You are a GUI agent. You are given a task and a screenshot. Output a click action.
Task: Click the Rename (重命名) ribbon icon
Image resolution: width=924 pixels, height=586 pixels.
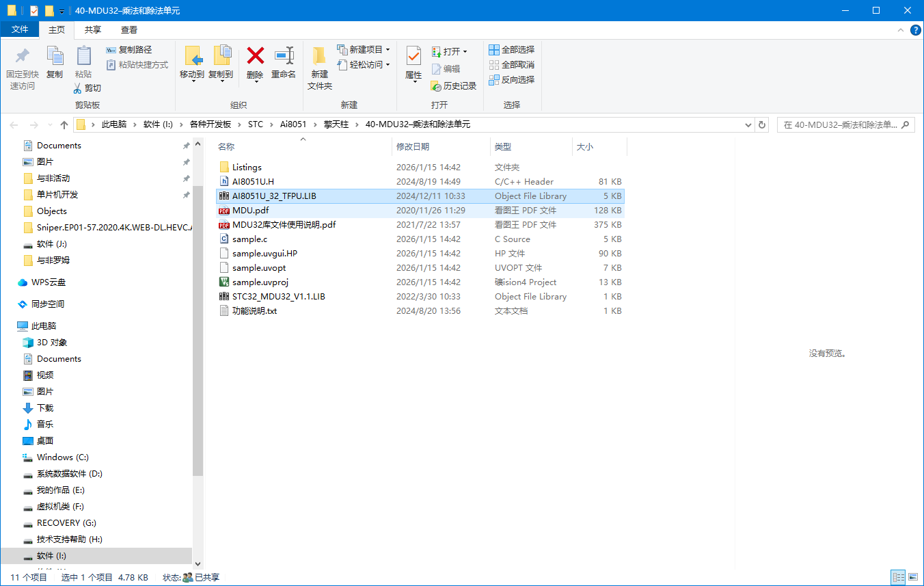[284, 55]
